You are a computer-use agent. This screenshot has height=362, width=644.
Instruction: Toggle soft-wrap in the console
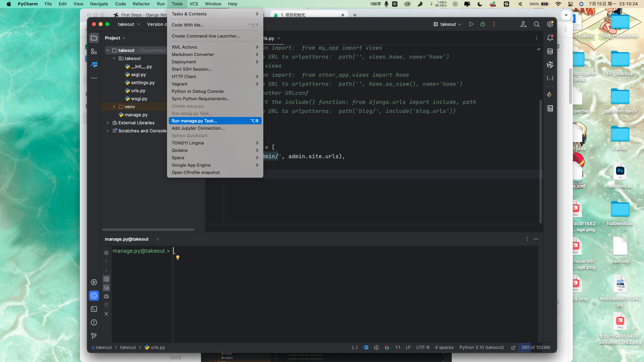point(106,279)
